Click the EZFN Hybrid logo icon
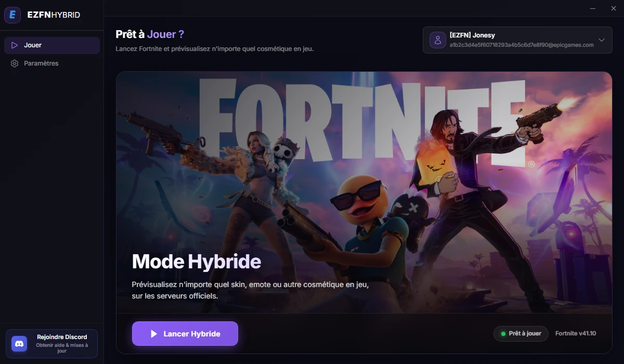The height and width of the screenshot is (364, 624). [x=12, y=15]
